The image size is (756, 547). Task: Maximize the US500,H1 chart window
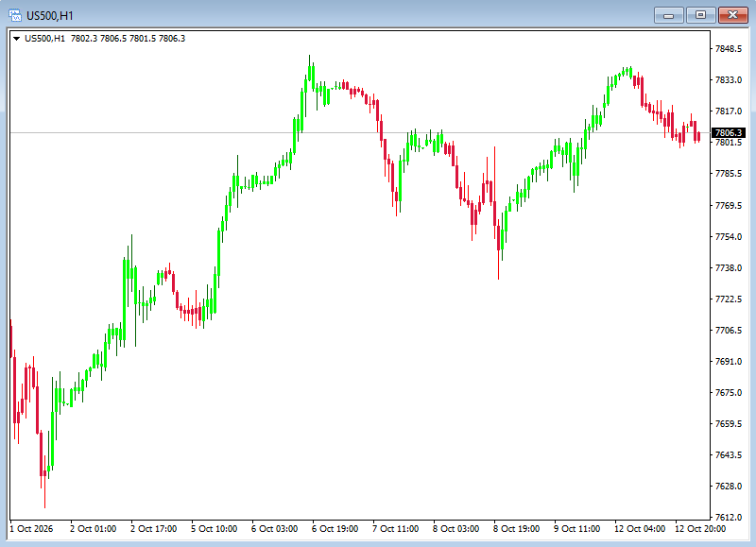(700, 15)
